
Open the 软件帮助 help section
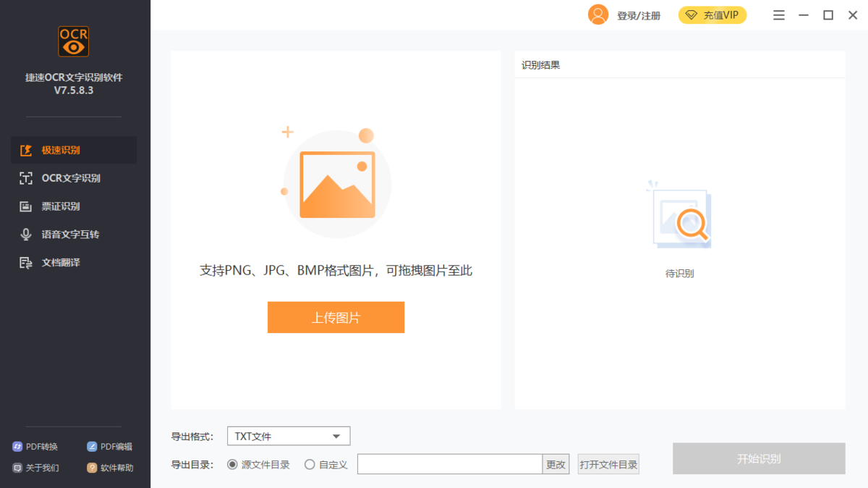[110, 467]
